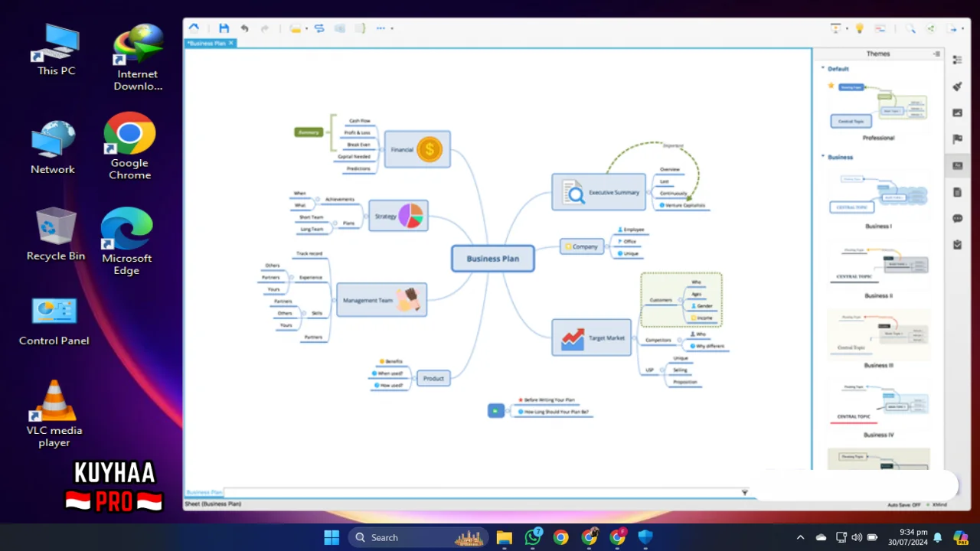The image size is (980, 551).
Task: Undo the last action
Action: tap(244, 28)
